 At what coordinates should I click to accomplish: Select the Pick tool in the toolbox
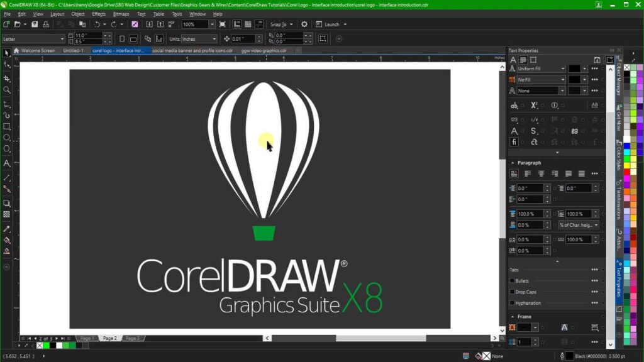tap(6, 53)
